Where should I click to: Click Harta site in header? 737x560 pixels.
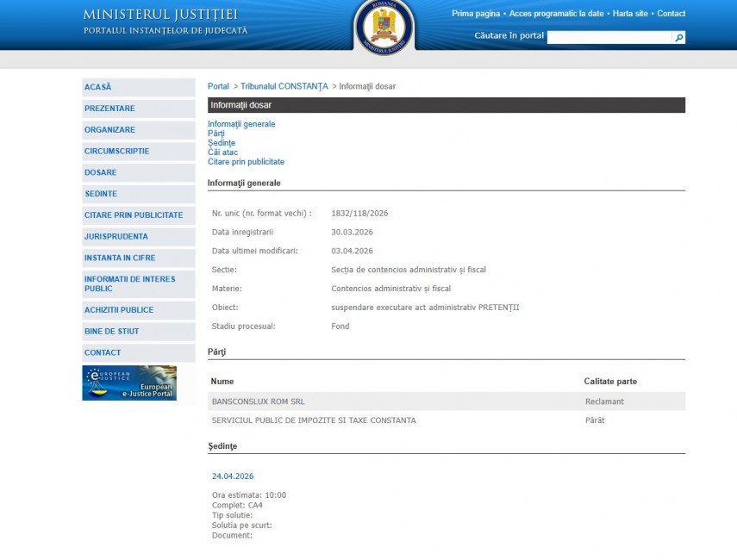[630, 14]
